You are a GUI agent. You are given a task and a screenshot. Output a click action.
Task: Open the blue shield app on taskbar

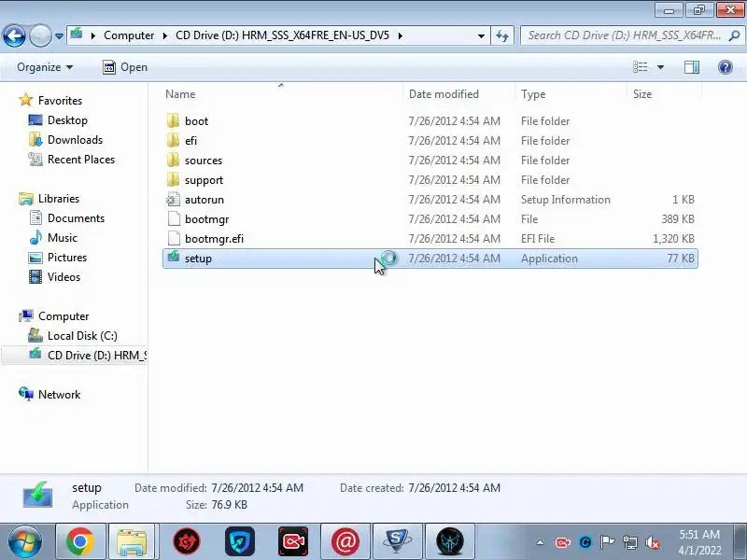click(240, 541)
